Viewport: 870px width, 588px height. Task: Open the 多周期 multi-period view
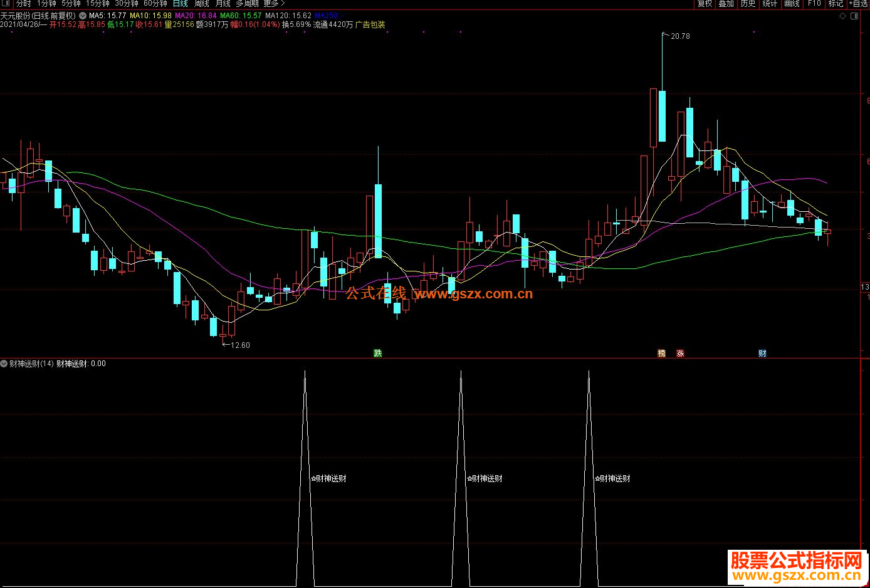pos(247,3)
